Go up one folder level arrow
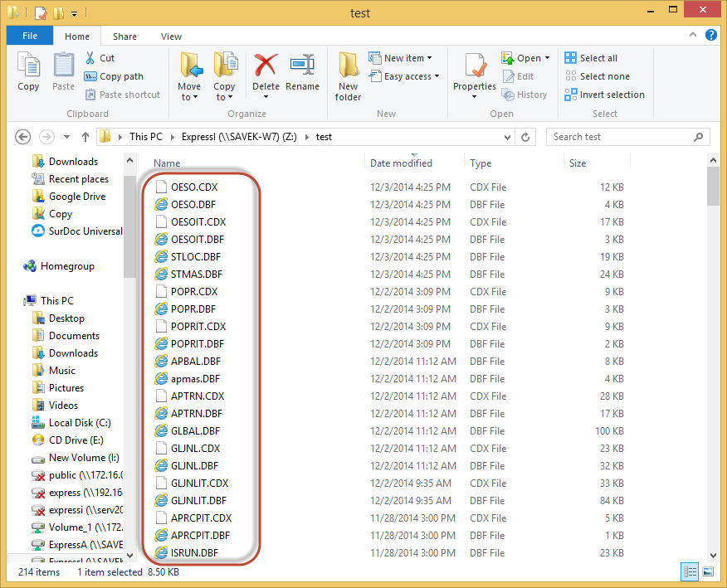Screen dimensions: 727x588 coord(85,137)
